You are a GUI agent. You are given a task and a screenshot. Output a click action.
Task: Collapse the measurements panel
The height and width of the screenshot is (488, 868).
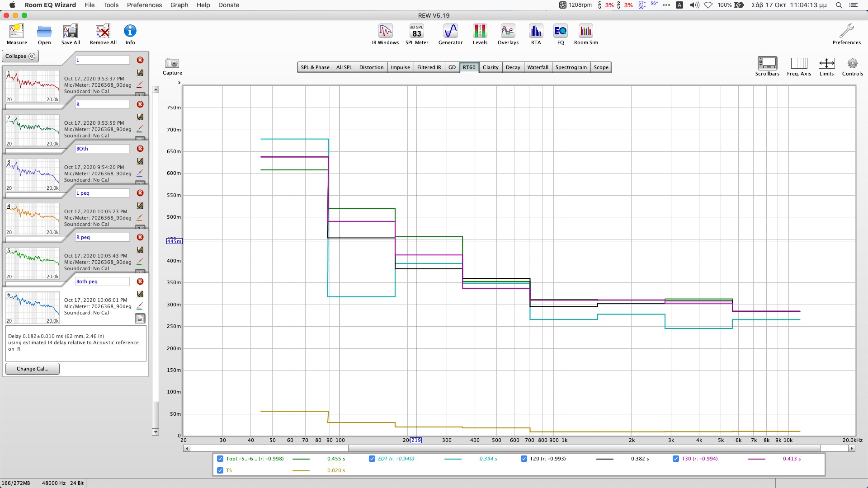click(20, 56)
